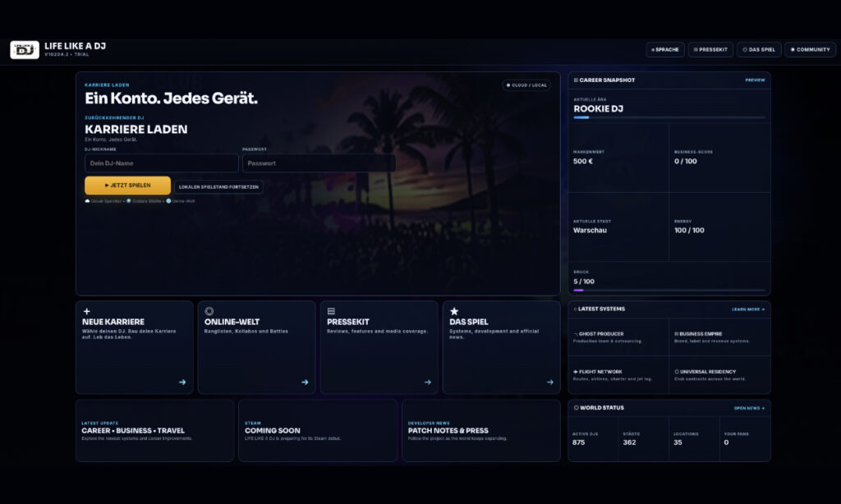Click the Business Empire list icon
The width and height of the screenshot is (841, 504).
coord(677,333)
